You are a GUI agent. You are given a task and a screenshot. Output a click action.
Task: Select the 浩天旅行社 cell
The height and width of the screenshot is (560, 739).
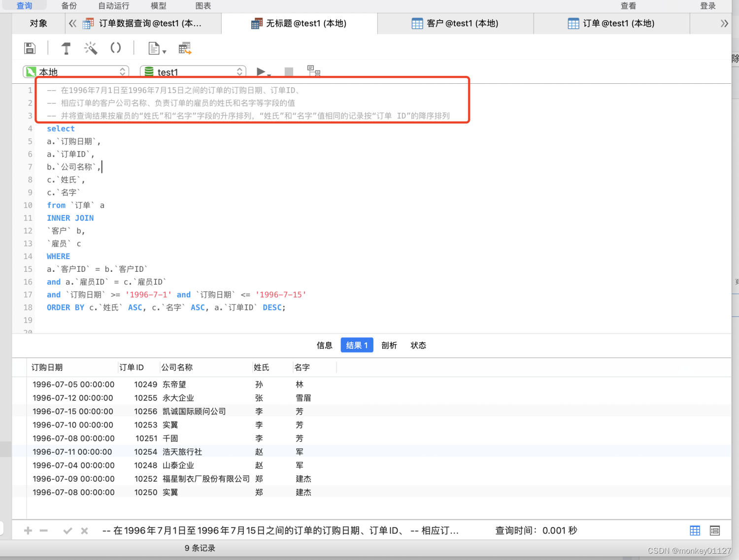(x=182, y=452)
